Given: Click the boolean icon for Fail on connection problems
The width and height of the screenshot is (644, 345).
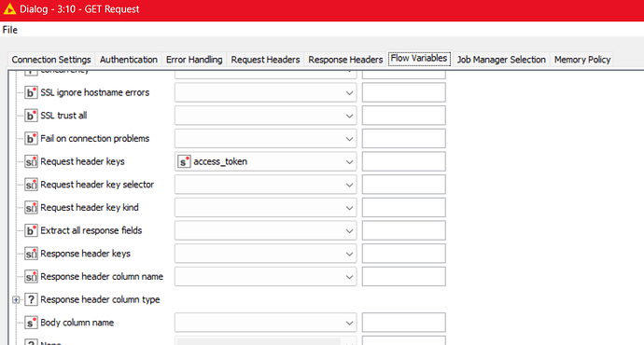Looking at the screenshot, I should click(31, 139).
